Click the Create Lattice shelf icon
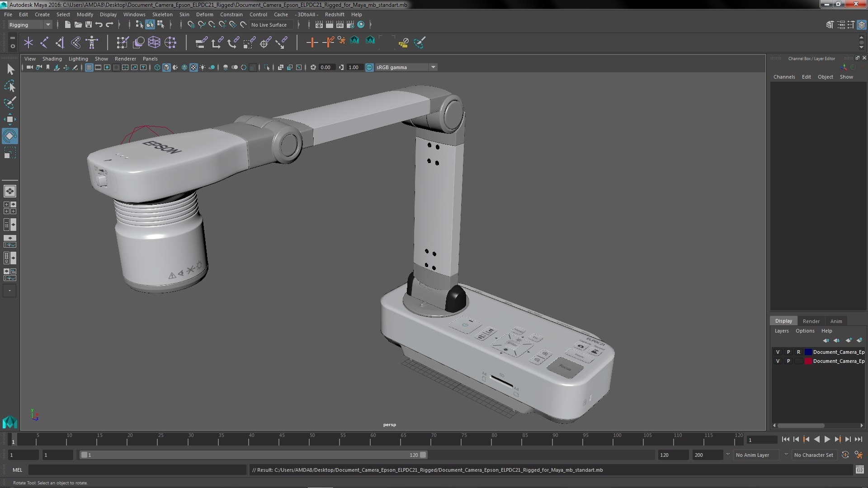 pos(154,42)
